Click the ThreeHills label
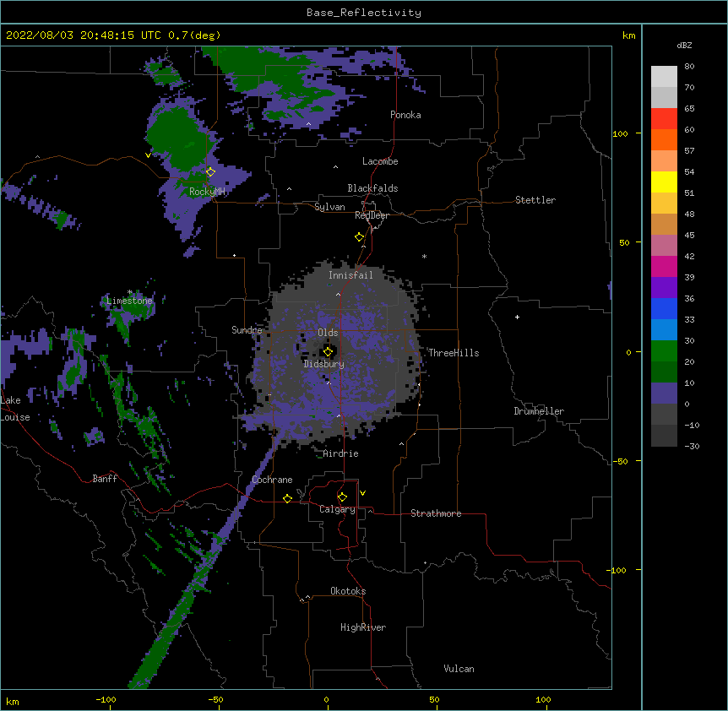728x711 pixels. pos(454,353)
